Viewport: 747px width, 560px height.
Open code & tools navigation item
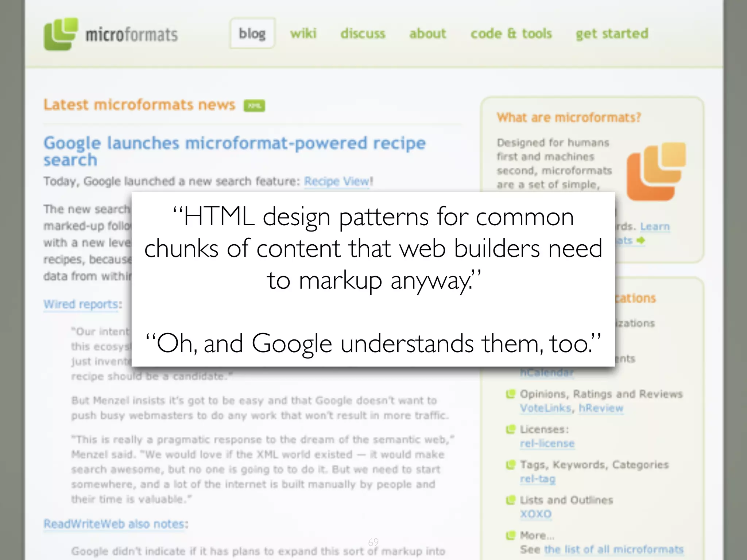(x=511, y=33)
